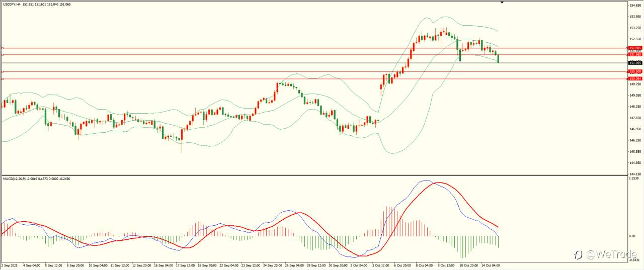Viewport: 644px width, 270px height.
Task: Select left handle of 151.565 horizontal line
Action: [3, 54]
